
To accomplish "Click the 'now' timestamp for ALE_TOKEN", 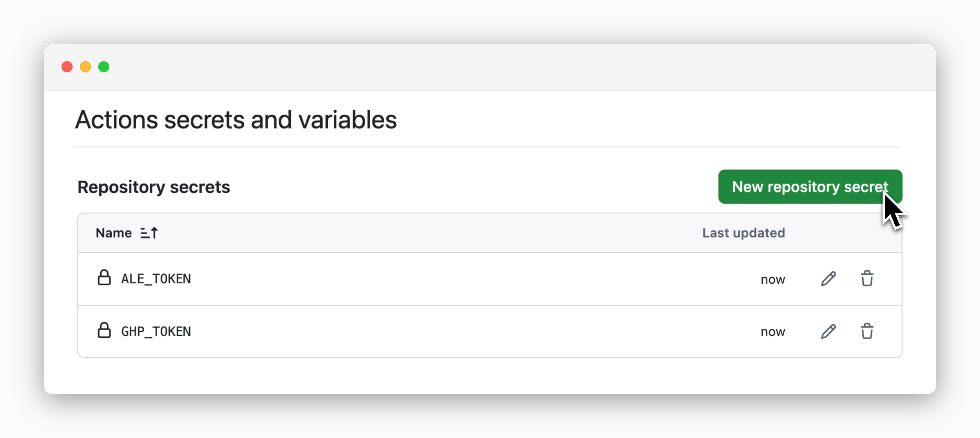I will [773, 279].
